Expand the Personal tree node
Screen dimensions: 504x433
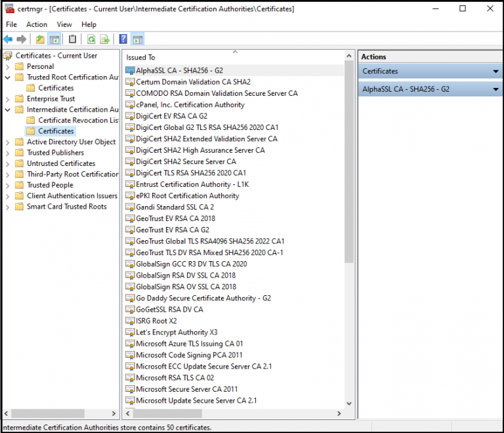coord(8,67)
